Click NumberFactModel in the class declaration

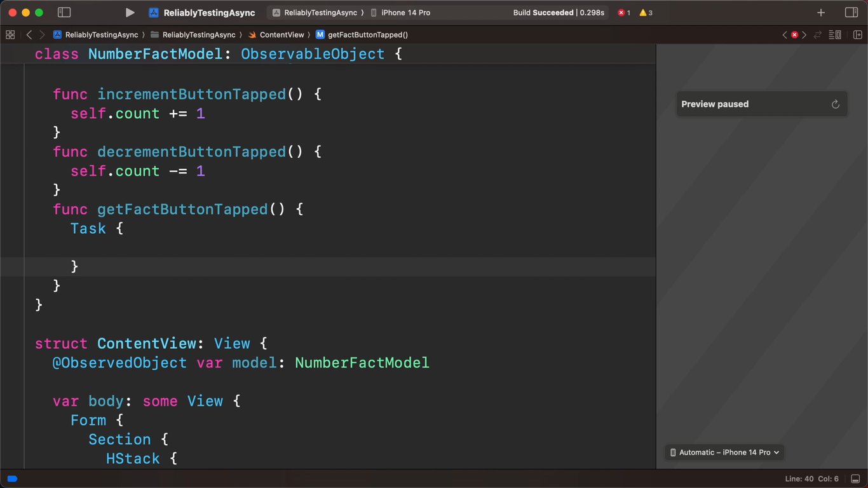click(x=155, y=54)
